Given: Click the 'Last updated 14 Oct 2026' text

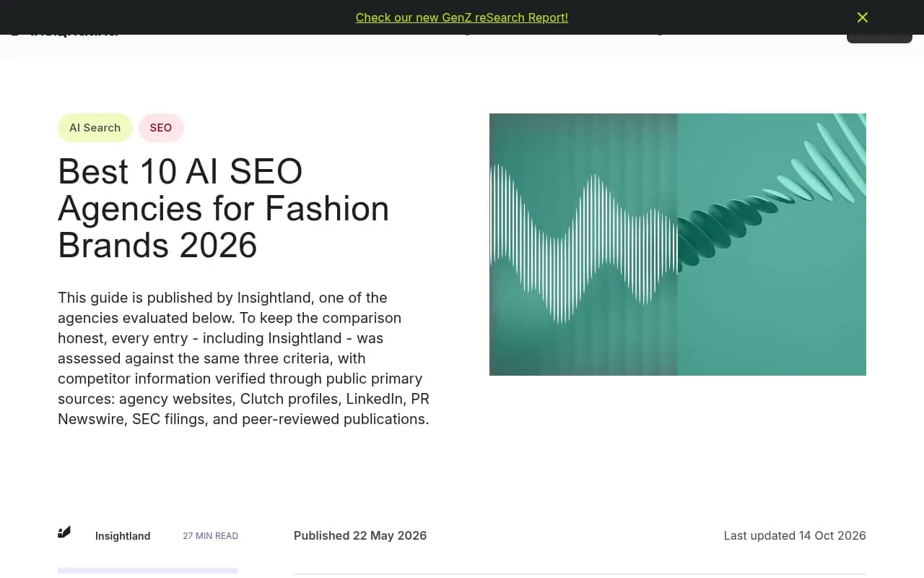Looking at the screenshot, I should [x=795, y=535].
